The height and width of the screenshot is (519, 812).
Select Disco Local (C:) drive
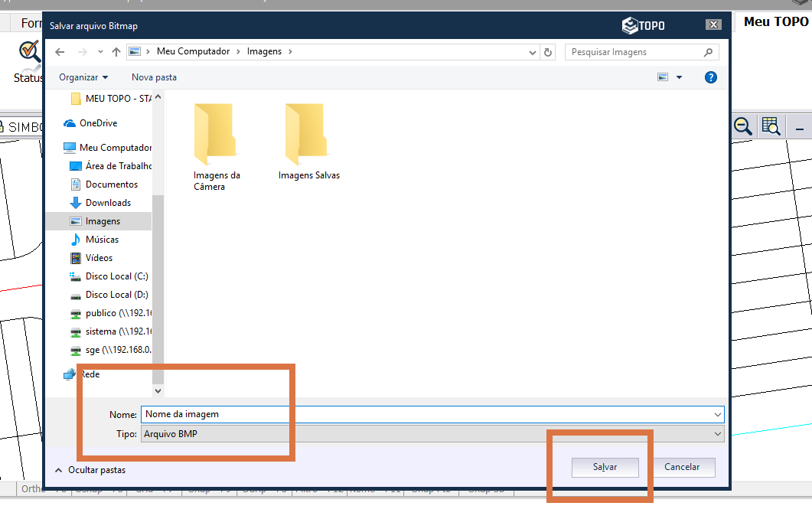(116, 276)
